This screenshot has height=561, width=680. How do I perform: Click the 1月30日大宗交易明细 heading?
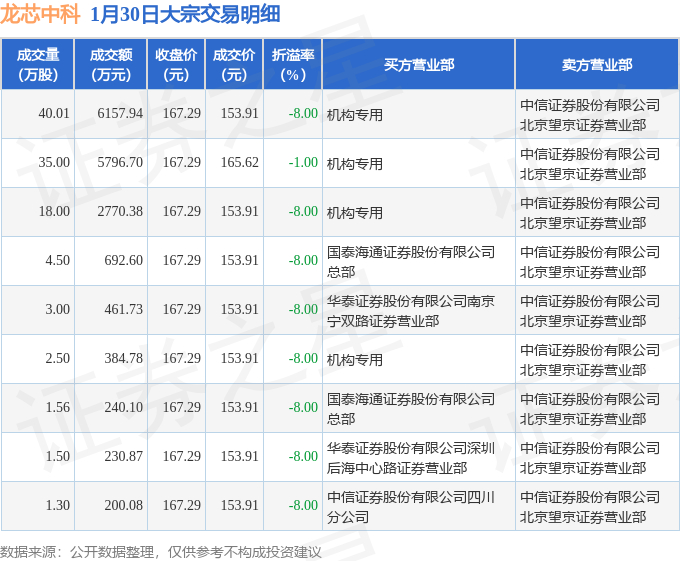pyautogui.click(x=185, y=14)
